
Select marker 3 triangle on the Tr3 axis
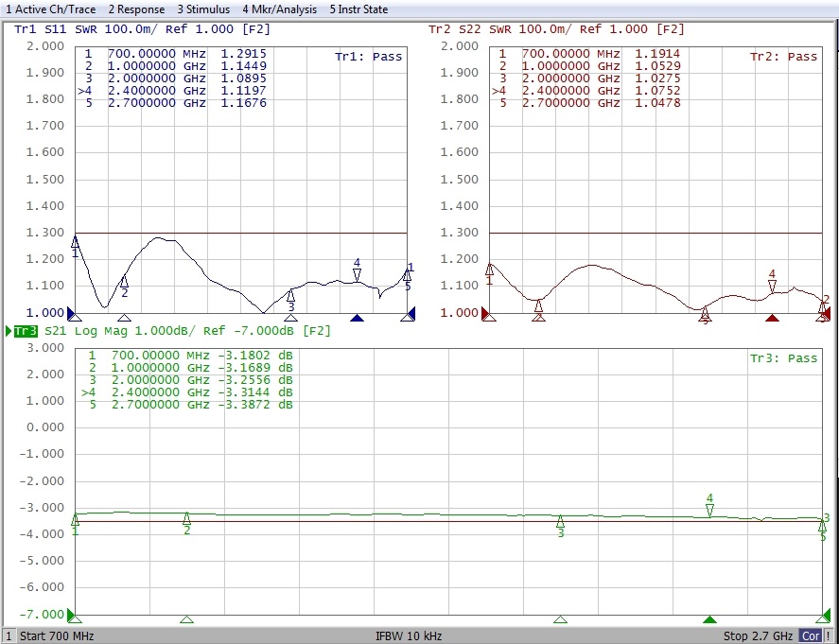560,620
